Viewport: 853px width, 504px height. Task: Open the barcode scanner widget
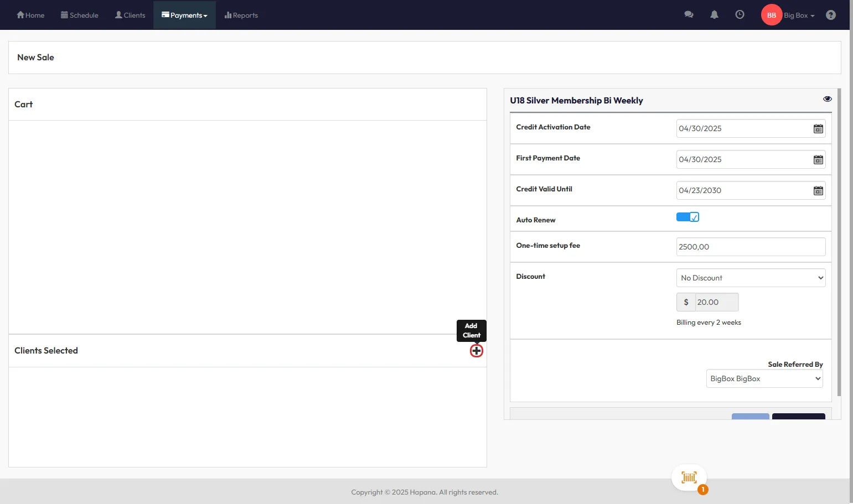tap(689, 477)
